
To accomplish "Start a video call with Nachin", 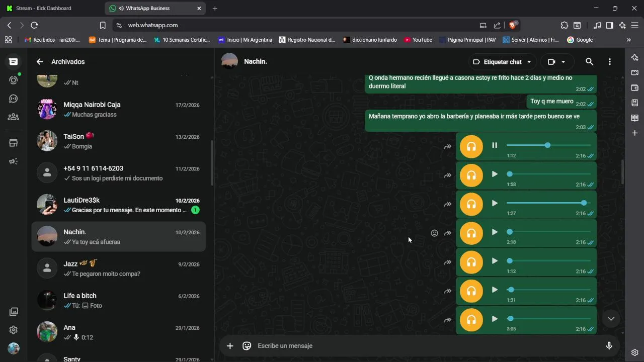I will (551, 62).
